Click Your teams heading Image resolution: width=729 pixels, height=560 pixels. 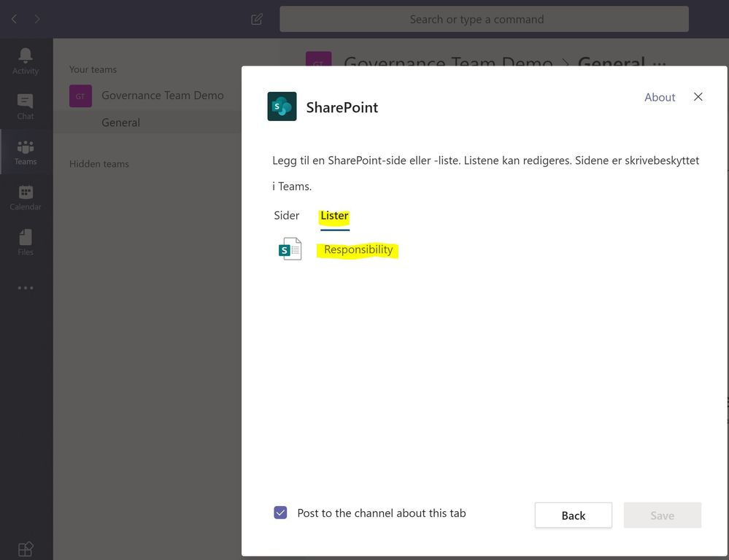(x=93, y=70)
